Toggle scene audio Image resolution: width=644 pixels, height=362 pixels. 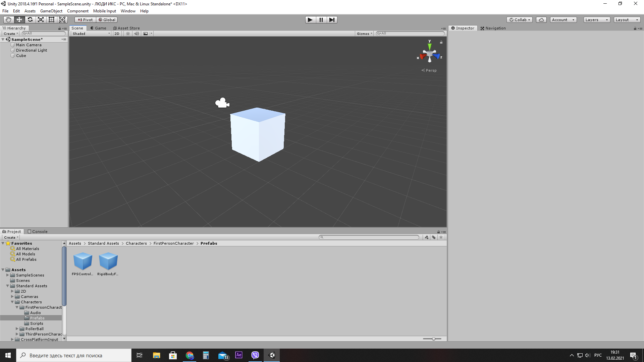click(137, 34)
